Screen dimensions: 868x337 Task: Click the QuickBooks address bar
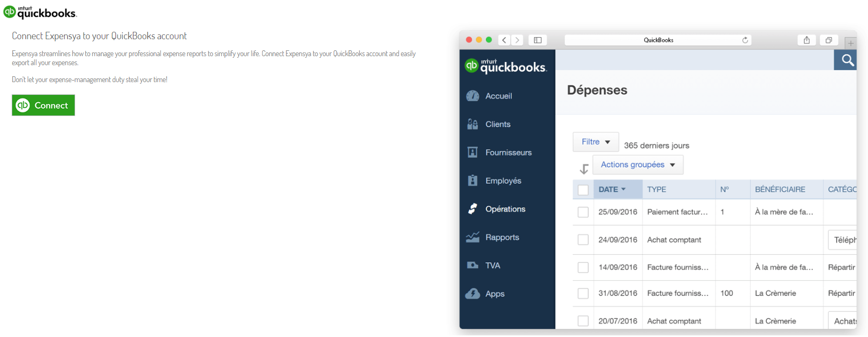(x=658, y=40)
